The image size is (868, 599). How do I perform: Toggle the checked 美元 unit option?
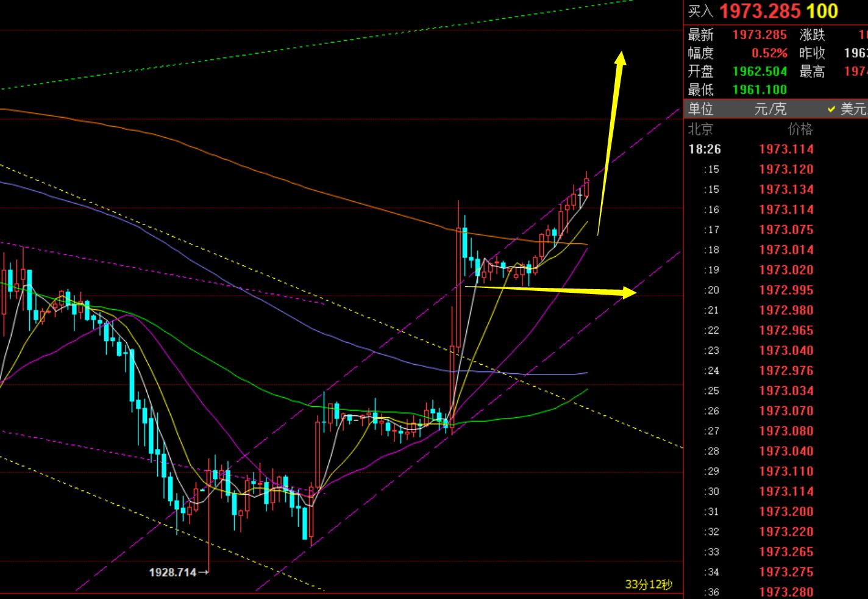pyautogui.click(x=848, y=110)
